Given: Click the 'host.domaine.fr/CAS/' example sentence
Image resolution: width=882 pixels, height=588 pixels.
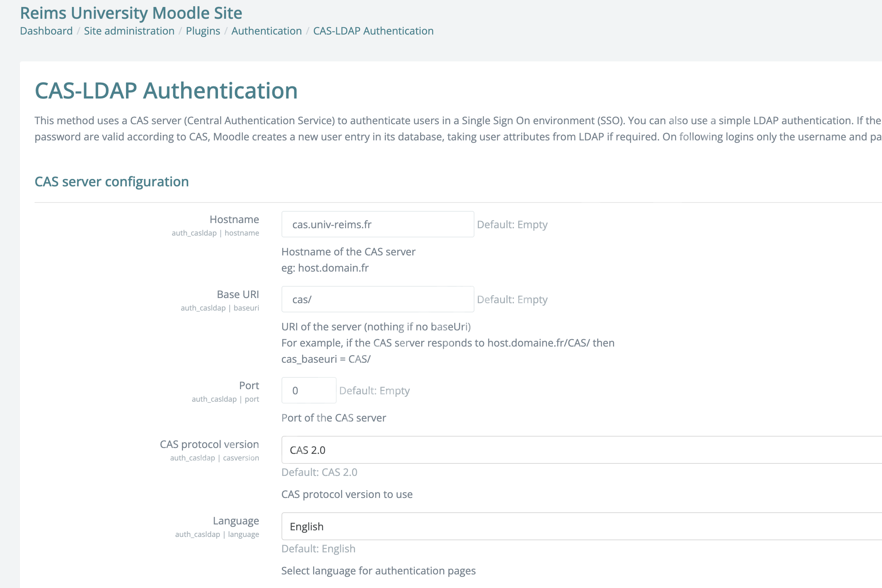Looking at the screenshot, I should tap(448, 343).
